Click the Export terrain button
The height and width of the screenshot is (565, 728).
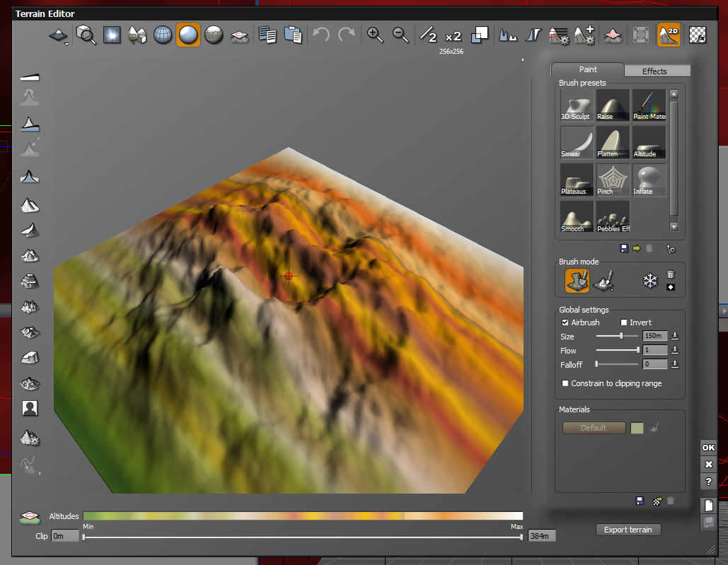pos(628,530)
